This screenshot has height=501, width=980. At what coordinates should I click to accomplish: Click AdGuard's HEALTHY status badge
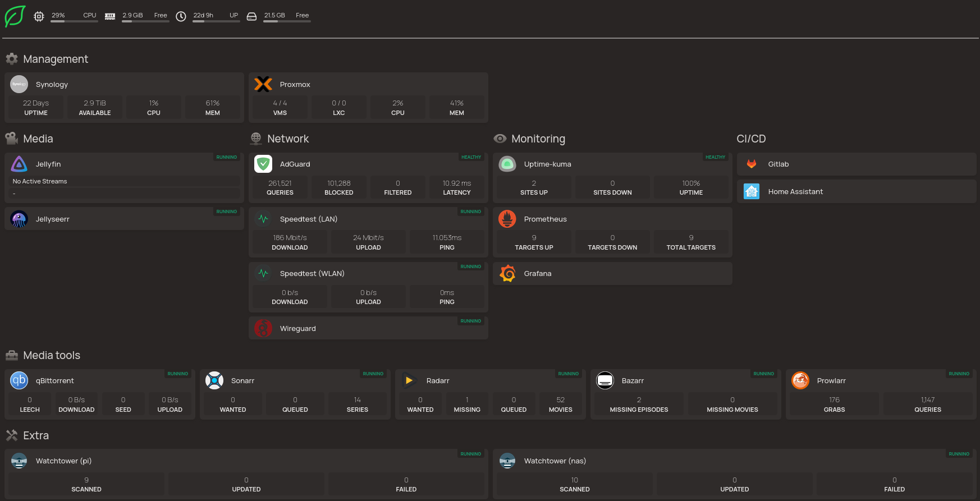[x=471, y=157]
